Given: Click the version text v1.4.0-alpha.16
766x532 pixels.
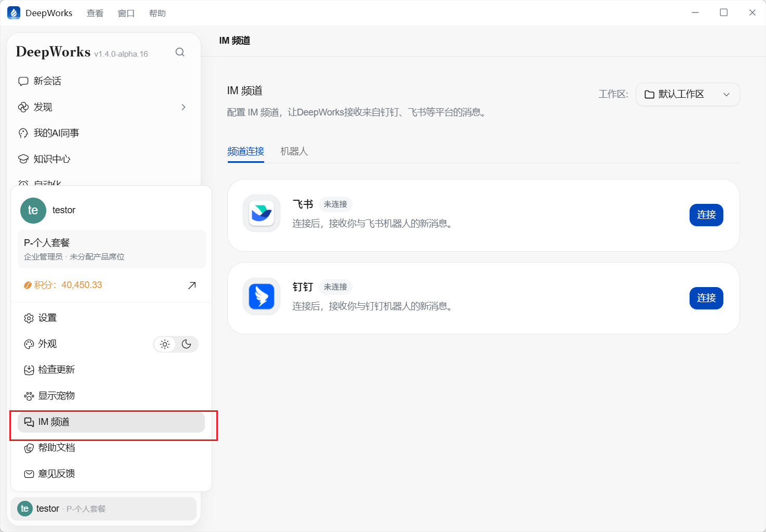Looking at the screenshot, I should coord(121,54).
